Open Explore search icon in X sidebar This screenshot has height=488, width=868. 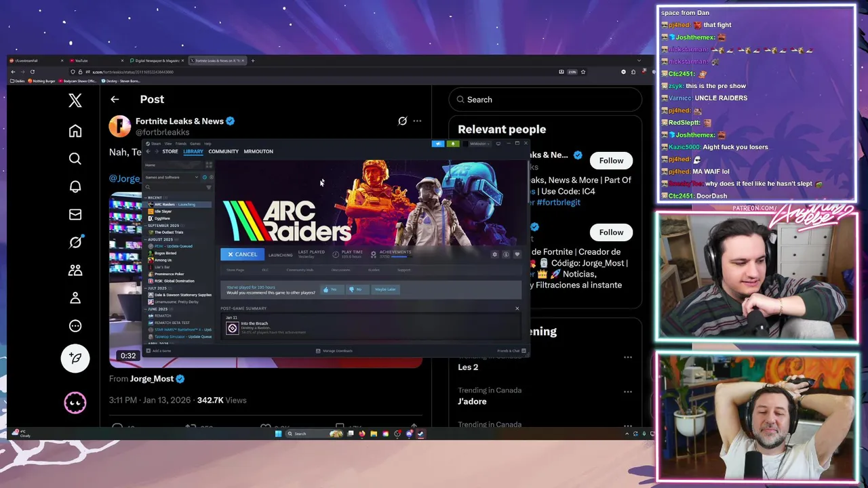tap(75, 159)
